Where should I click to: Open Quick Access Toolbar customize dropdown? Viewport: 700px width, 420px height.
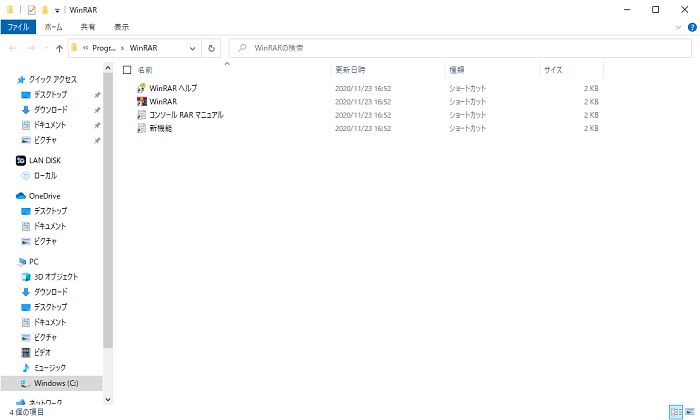point(57,10)
